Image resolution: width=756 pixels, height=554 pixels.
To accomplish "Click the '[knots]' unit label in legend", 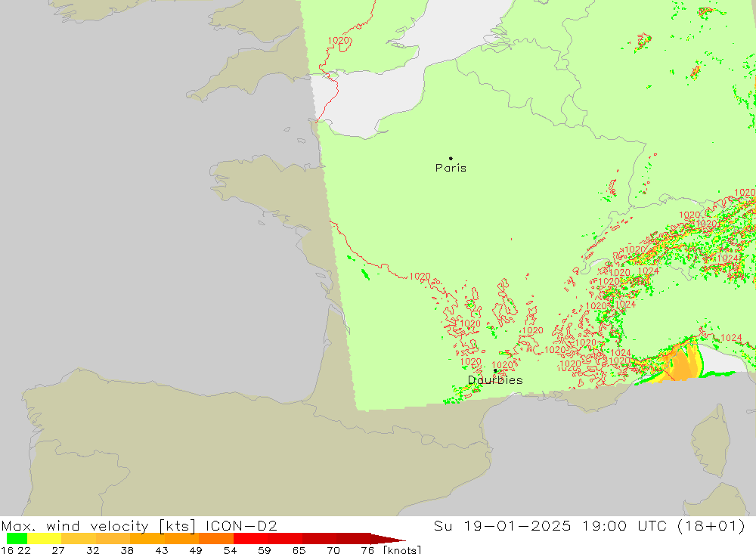I will [402, 549].
